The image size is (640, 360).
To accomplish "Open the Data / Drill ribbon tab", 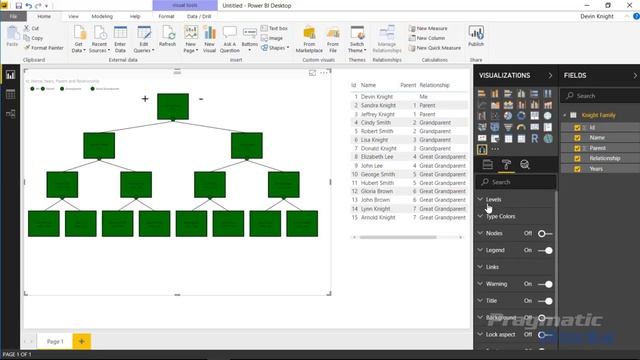I will click(199, 16).
